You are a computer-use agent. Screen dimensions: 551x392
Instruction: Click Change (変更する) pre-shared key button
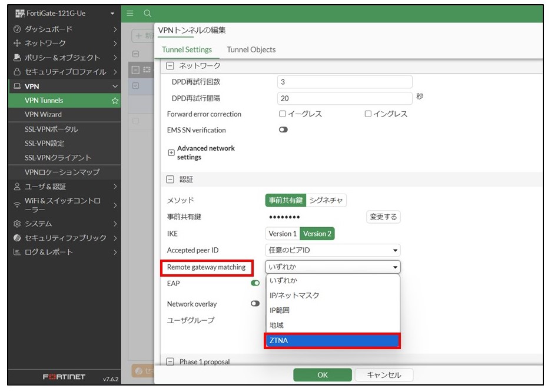point(383,217)
